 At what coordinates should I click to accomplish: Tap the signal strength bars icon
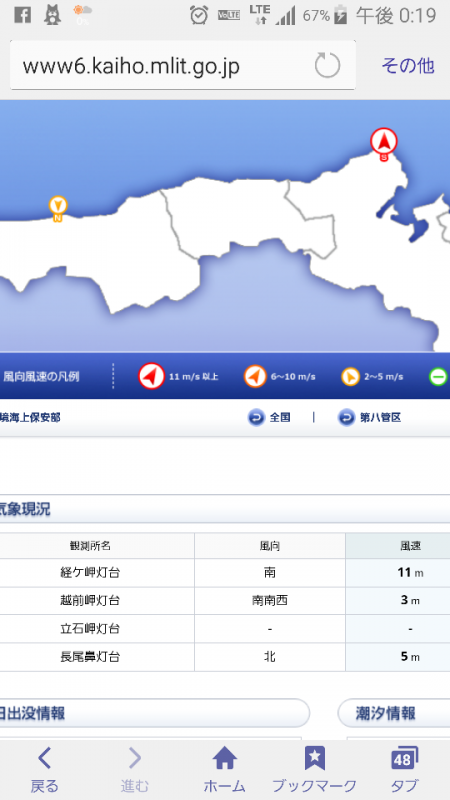(x=286, y=16)
